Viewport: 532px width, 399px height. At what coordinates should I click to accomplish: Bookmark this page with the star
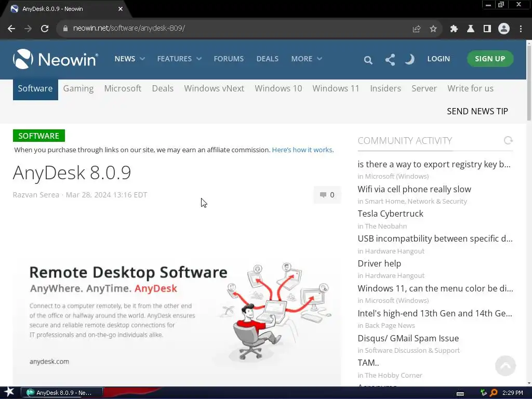(x=433, y=29)
